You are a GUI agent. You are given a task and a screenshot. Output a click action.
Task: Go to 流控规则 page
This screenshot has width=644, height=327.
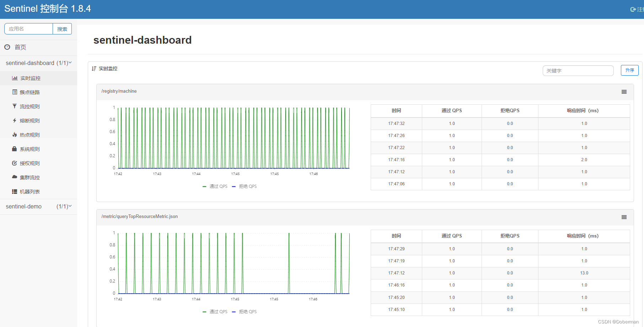point(38,107)
